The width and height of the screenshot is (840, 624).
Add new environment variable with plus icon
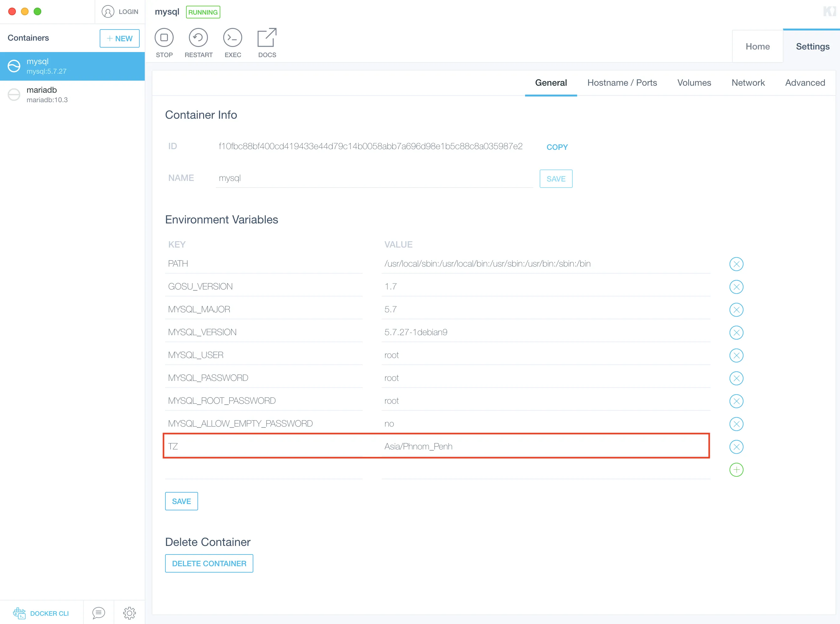736,470
